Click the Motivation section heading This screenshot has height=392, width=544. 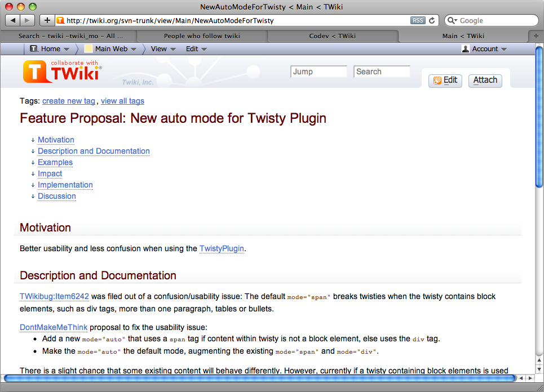click(46, 228)
